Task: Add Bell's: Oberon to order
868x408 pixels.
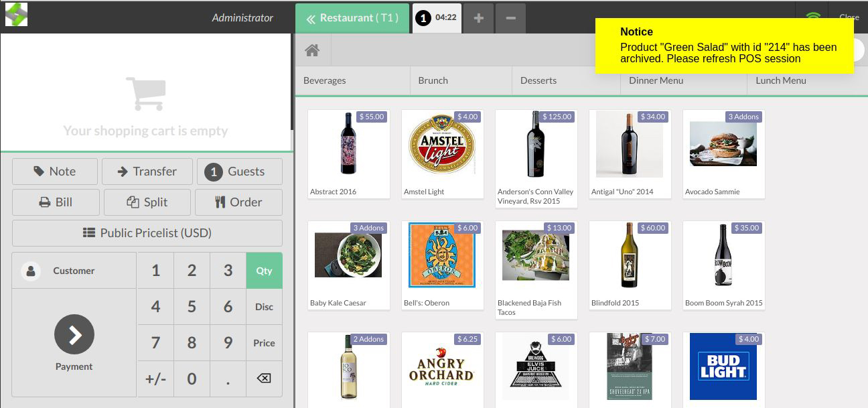Action: point(443,265)
